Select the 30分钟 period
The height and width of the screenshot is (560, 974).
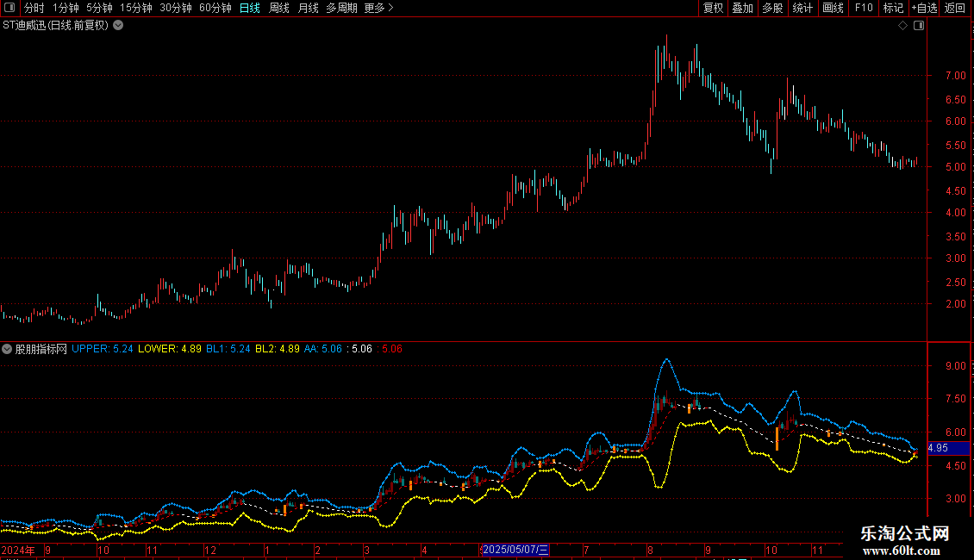[x=176, y=8]
